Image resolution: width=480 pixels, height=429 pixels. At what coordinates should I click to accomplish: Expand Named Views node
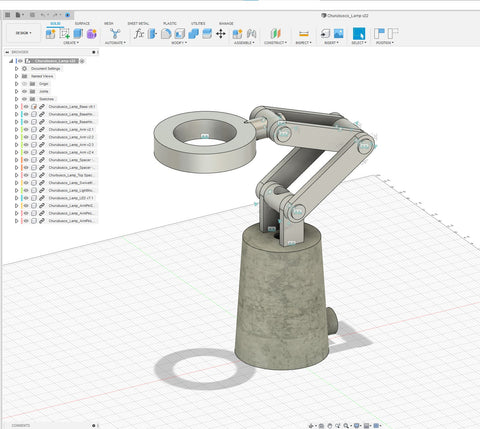pos(16,76)
